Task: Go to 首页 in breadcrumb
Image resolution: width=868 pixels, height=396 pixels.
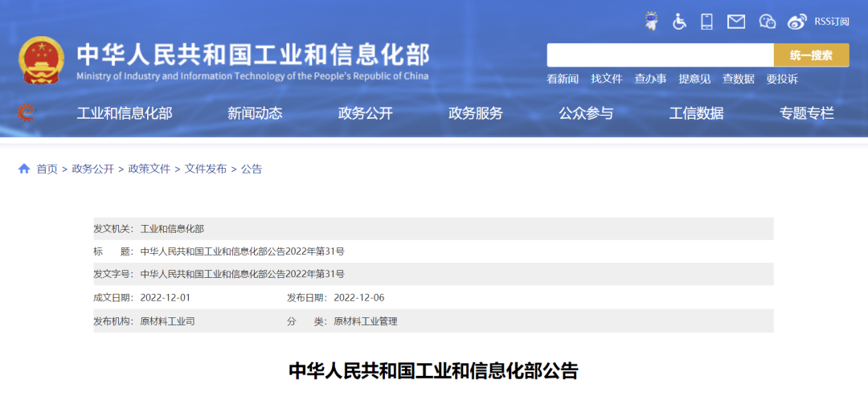Action: pos(47,169)
